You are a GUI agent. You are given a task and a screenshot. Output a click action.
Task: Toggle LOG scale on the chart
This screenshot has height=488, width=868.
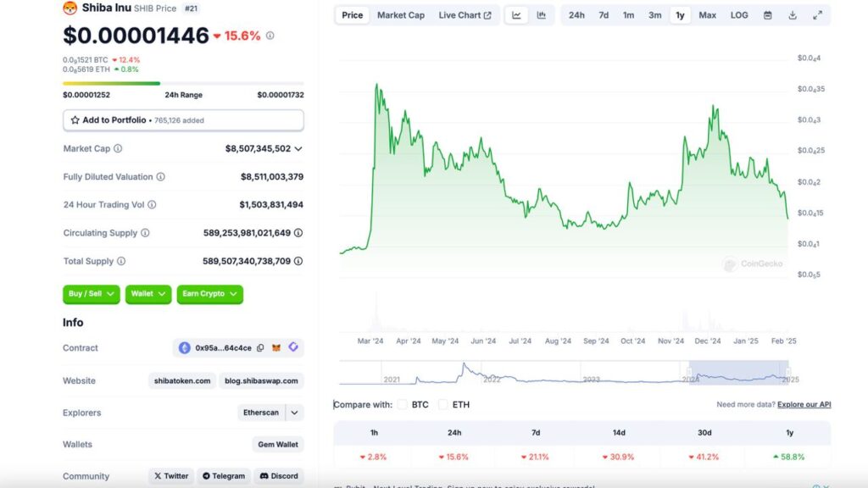(x=739, y=15)
